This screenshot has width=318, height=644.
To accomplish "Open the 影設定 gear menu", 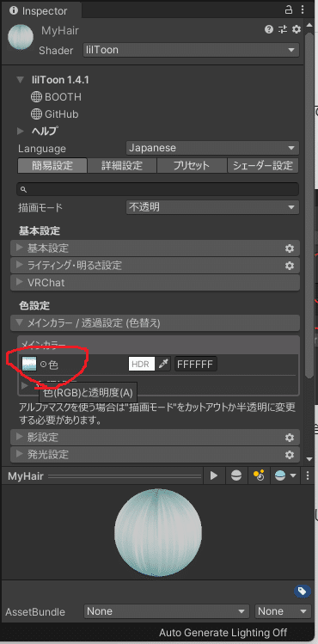I will click(x=290, y=438).
